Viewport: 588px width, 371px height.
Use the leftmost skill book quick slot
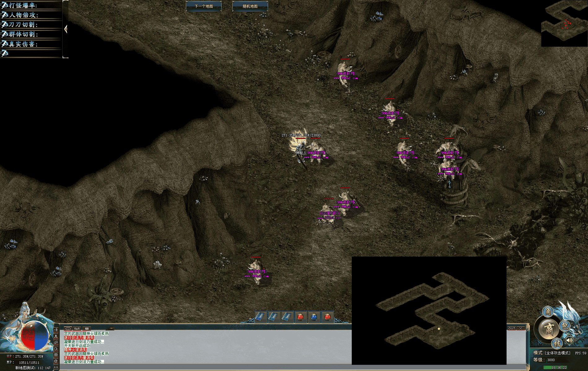(x=261, y=317)
